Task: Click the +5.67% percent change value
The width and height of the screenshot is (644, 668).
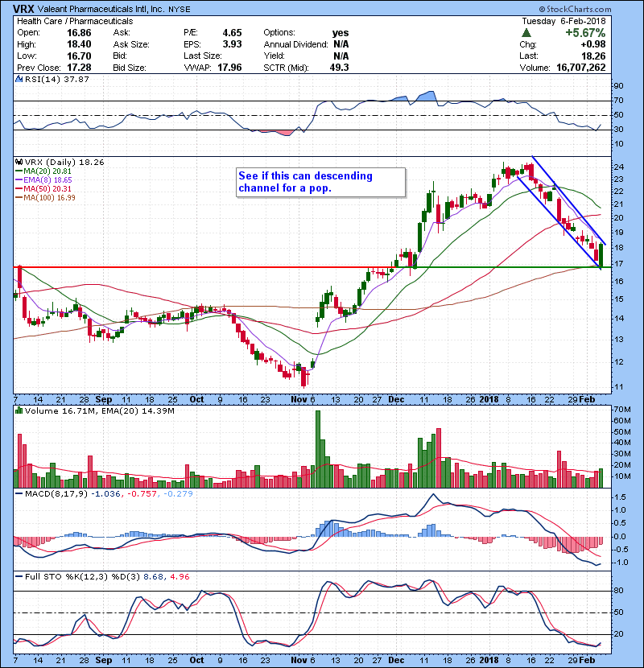Action: 585,33
